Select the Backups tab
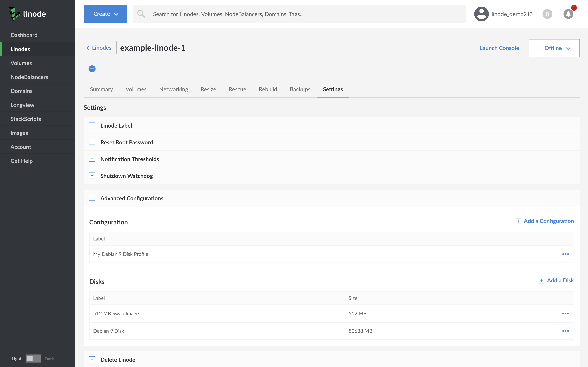The image size is (588, 367). click(300, 89)
